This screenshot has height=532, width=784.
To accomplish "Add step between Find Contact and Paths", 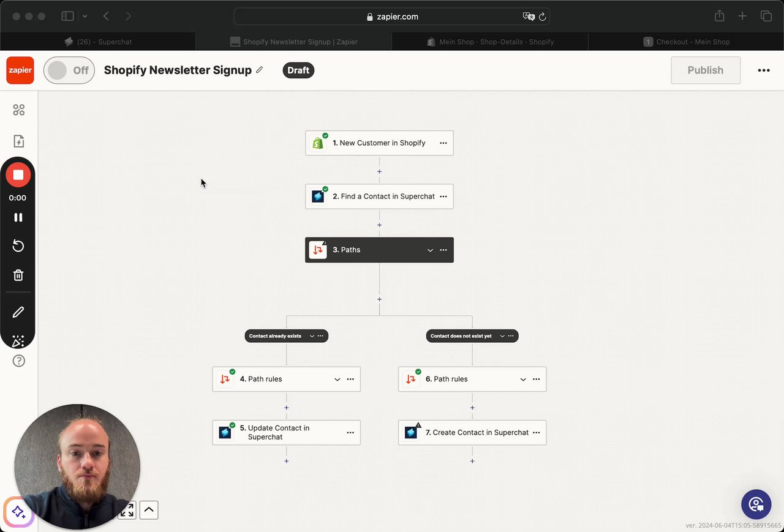I will (x=380, y=225).
